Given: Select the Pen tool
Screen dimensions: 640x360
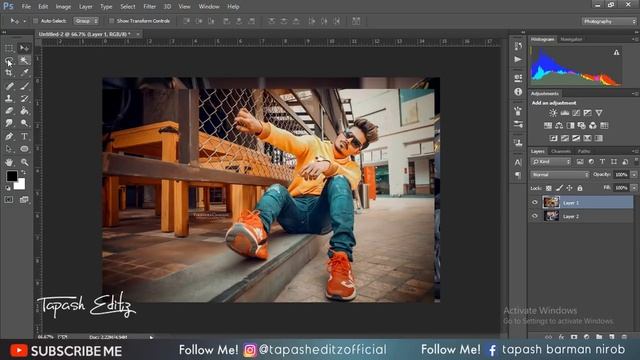Looking at the screenshot, I should [x=9, y=136].
